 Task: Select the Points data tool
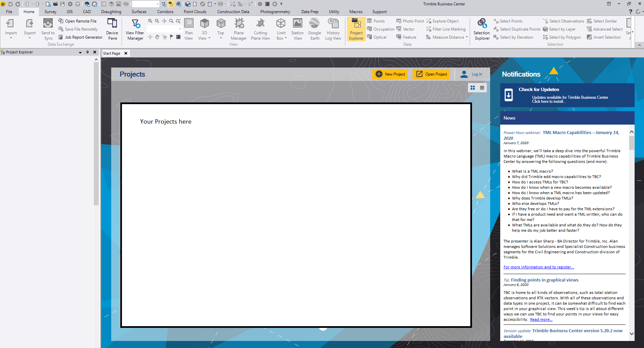(376, 21)
